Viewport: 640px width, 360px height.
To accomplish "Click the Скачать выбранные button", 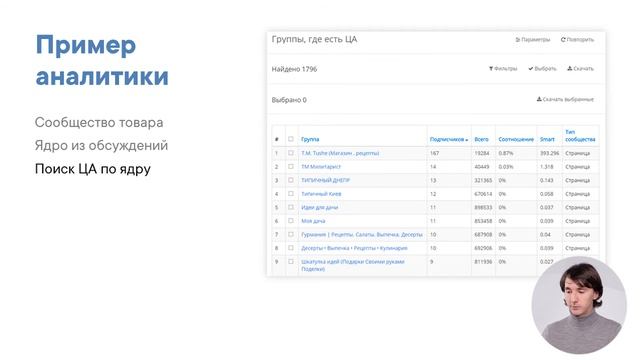I will tap(565, 99).
